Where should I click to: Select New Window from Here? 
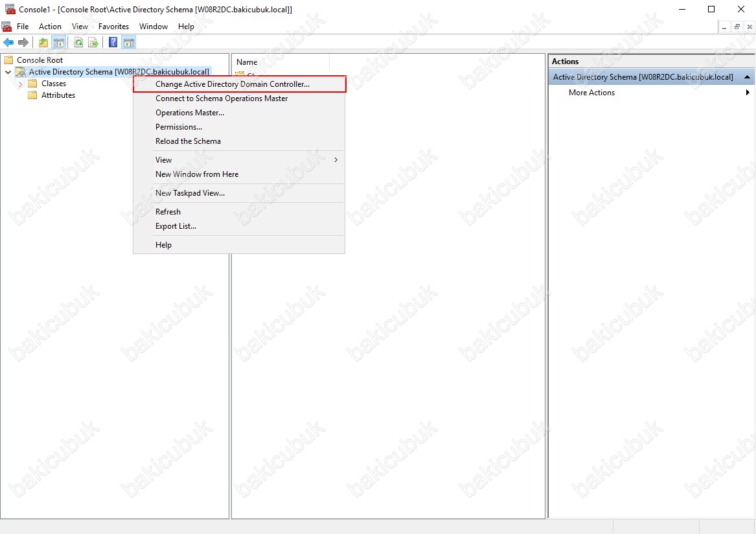[x=240, y=174]
